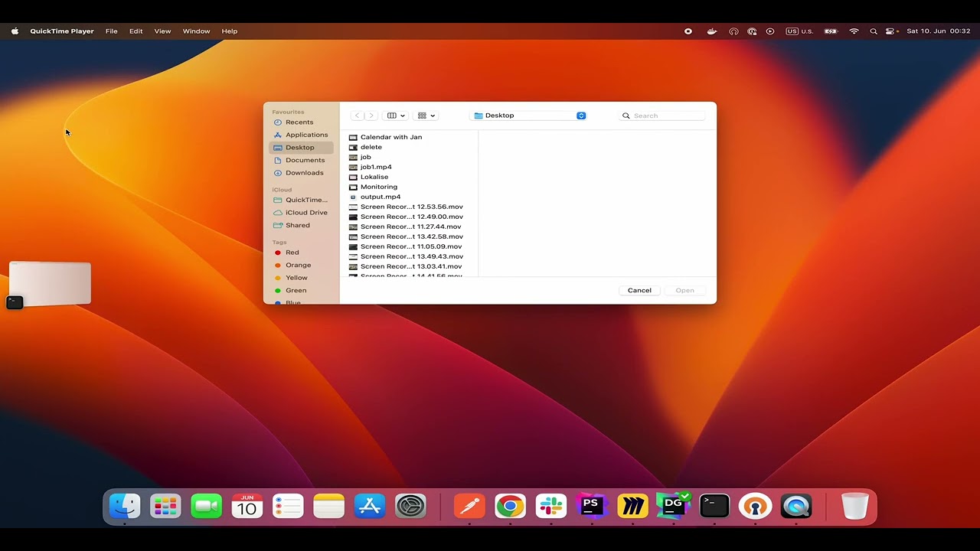Launch PhpStorm from the Dock
The width and height of the screenshot is (980, 551).
pos(591,506)
